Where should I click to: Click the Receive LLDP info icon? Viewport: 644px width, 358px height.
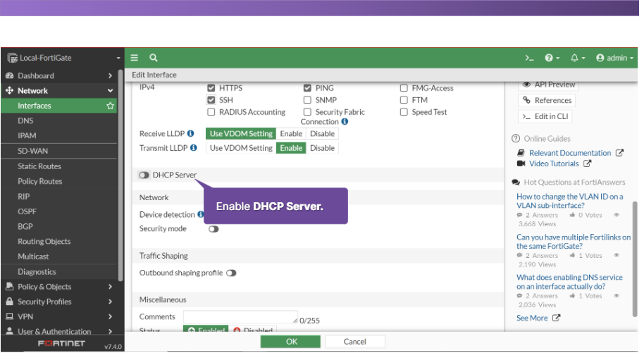pyautogui.click(x=190, y=134)
